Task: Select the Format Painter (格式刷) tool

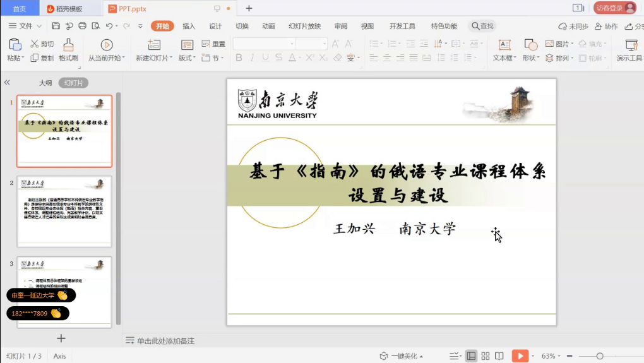Action: tap(68, 50)
